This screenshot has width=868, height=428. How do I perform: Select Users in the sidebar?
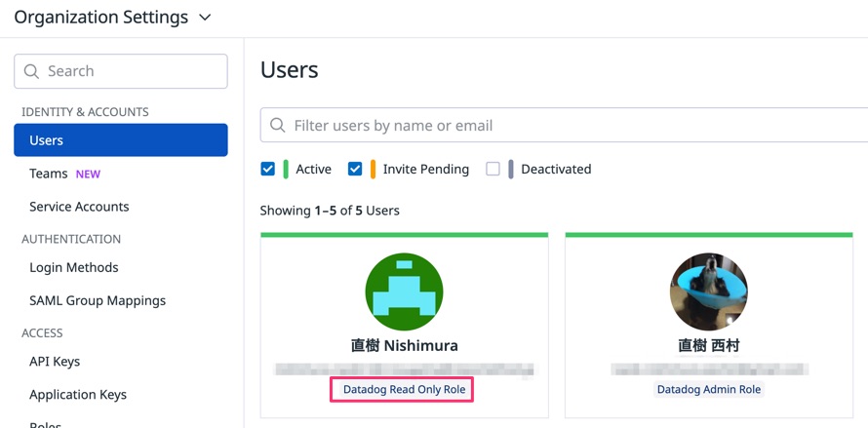(x=121, y=140)
